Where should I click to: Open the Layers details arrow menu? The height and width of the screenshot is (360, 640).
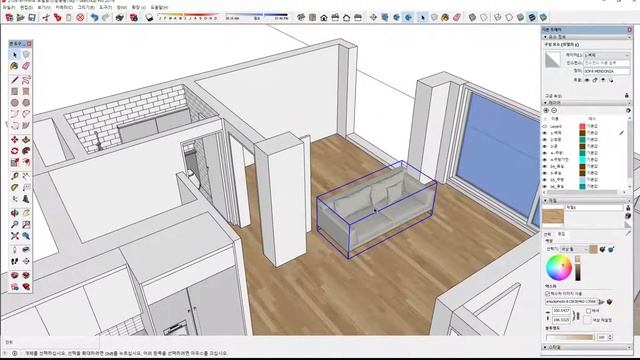[628, 111]
